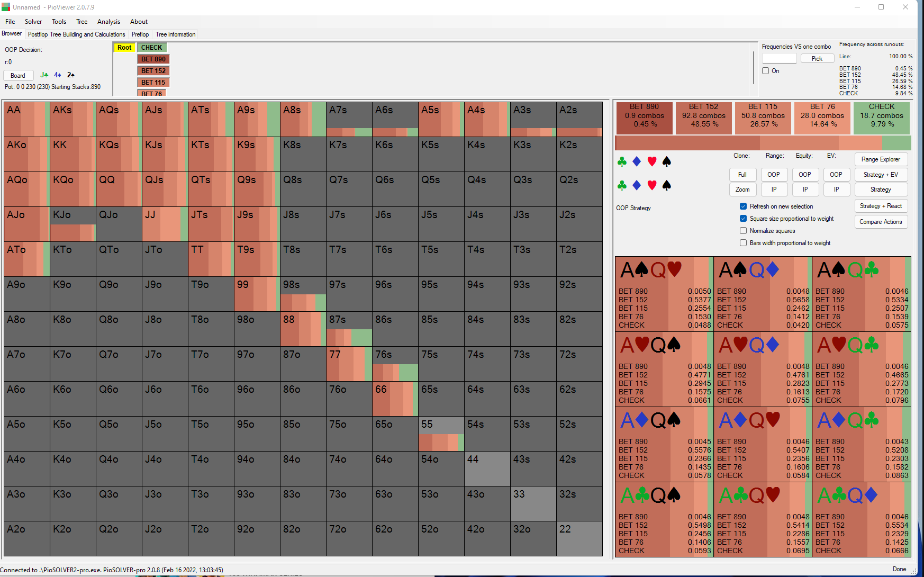Viewport: 924px width, 577px height.
Task: Select the spade suit in the upper suit row
Action: pyautogui.click(x=667, y=161)
